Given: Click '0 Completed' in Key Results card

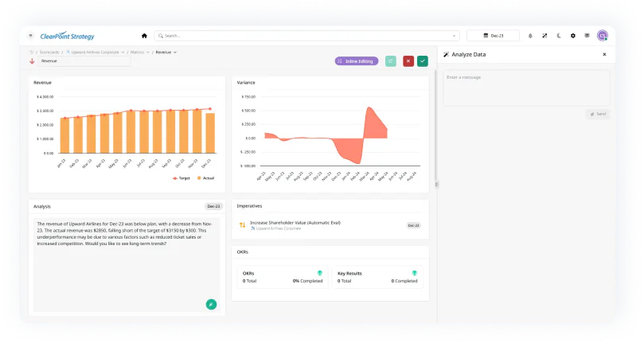Looking at the screenshot, I should 404,281.
